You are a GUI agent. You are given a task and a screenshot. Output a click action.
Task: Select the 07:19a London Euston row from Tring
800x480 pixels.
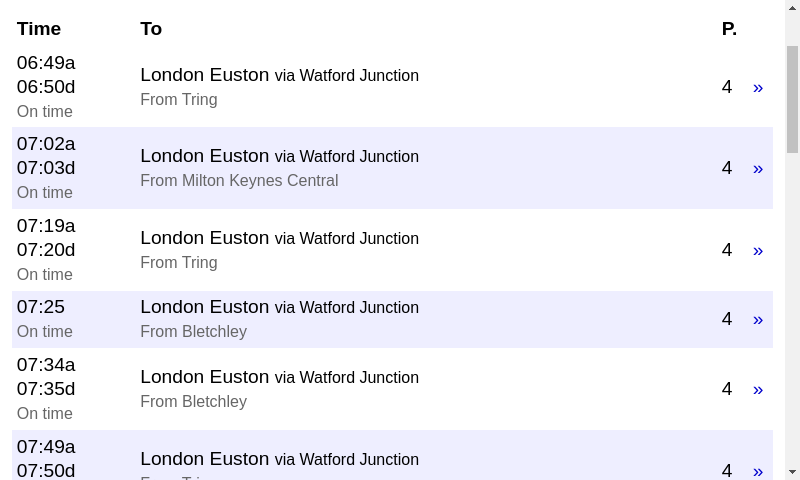392,249
